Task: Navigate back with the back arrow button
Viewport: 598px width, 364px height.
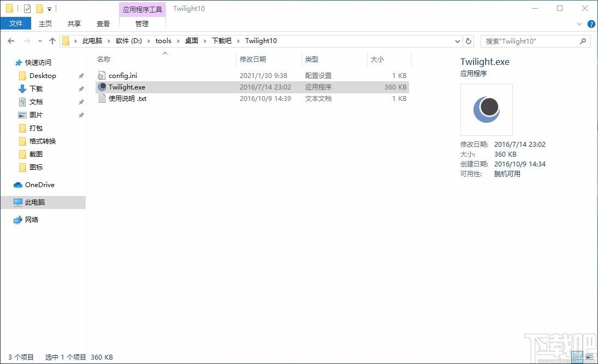Action: (x=11, y=41)
